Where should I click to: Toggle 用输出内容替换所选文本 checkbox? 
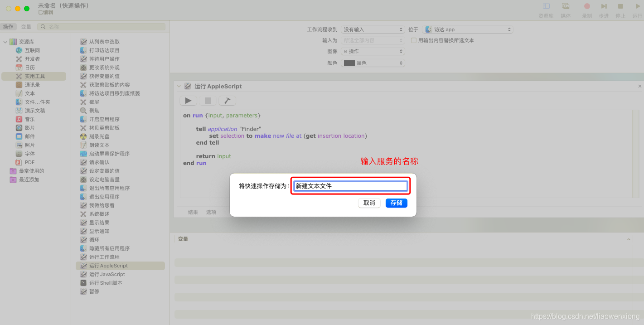(414, 40)
